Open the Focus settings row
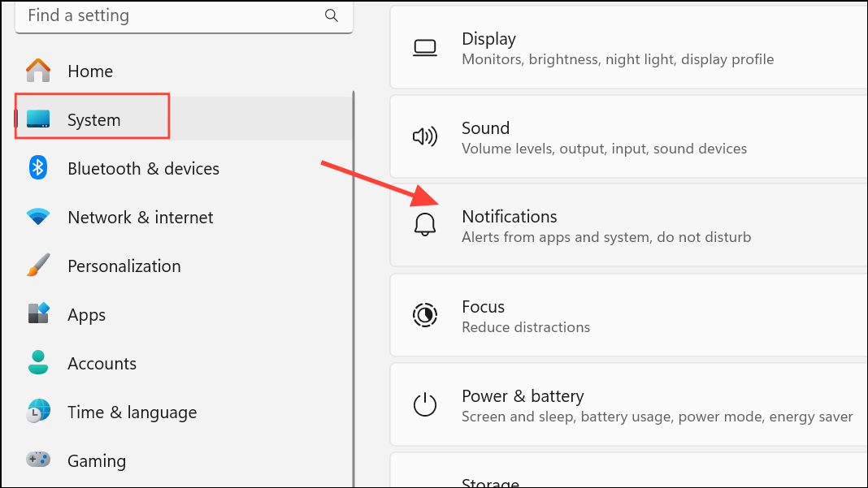Screen dimensions: 868x488 coord(629,315)
